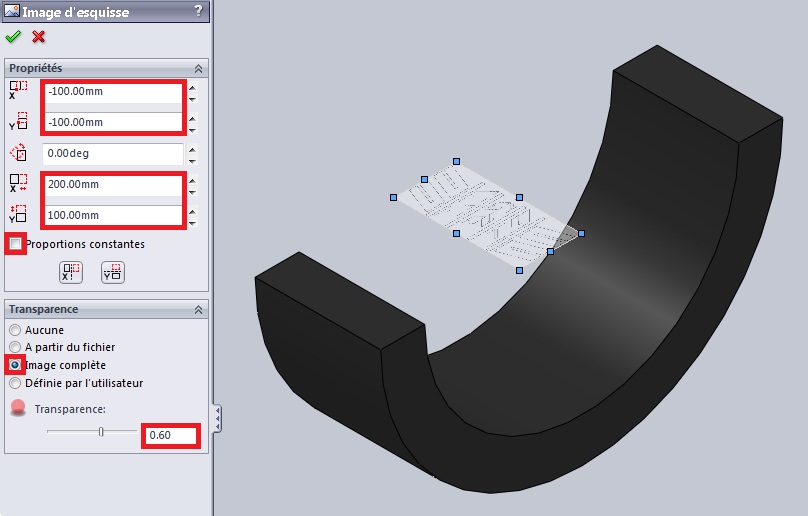808x516 pixels.
Task: Click the 200.00mm width field
Action: [x=113, y=185]
